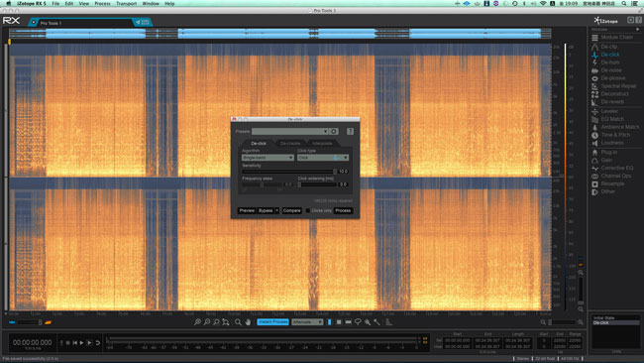This screenshot has width=644, height=363.
Task: Open the Window menu
Action: tap(151, 3)
